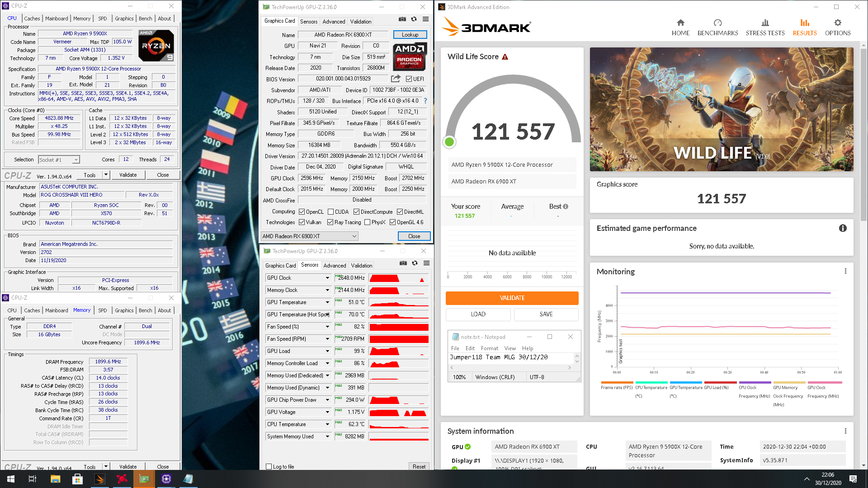Open GPU Load sensor dropdown
The width and height of the screenshot is (868, 488).
pyautogui.click(x=327, y=351)
